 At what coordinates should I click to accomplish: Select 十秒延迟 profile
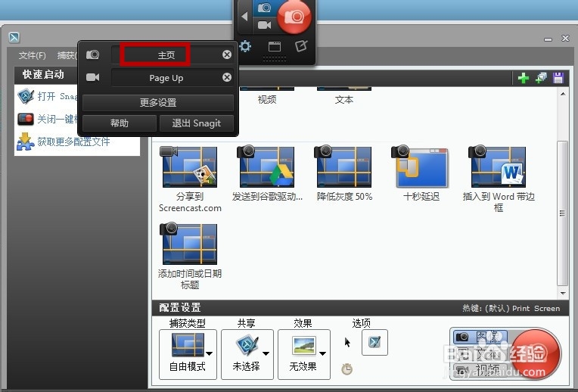(421, 174)
